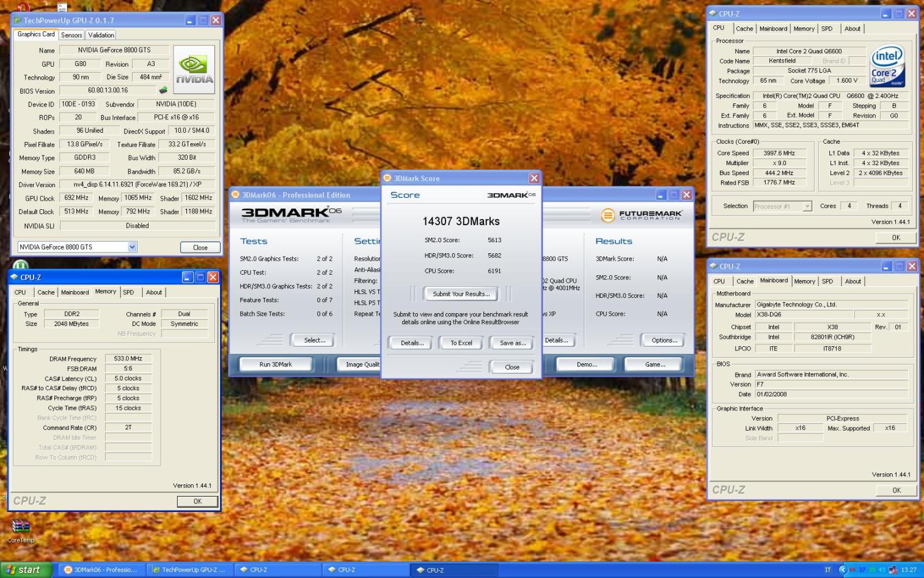
Task: Click the GPU-Z title bar icon
Action: point(17,20)
